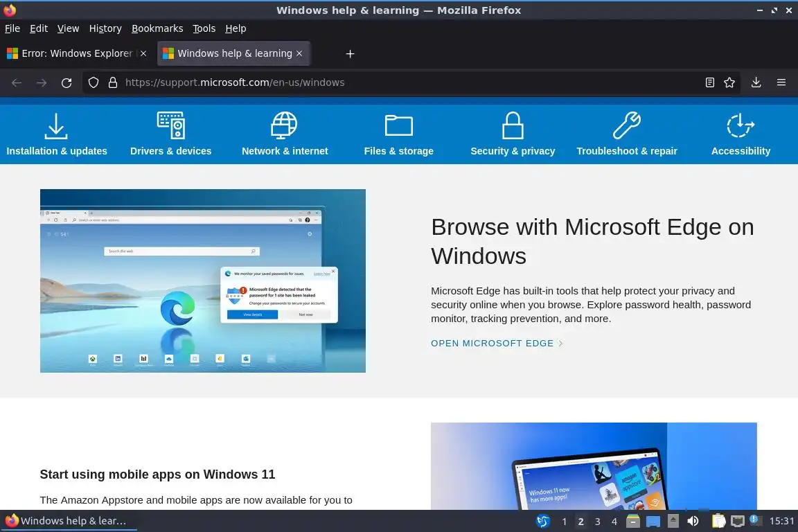Switch to virtual desktop 1
798x532 pixels.
tap(564, 522)
